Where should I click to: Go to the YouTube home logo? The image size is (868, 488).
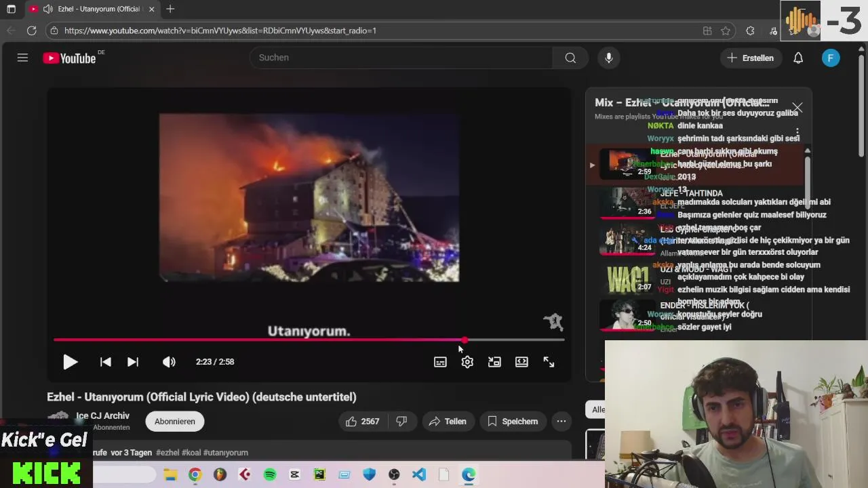pos(70,58)
